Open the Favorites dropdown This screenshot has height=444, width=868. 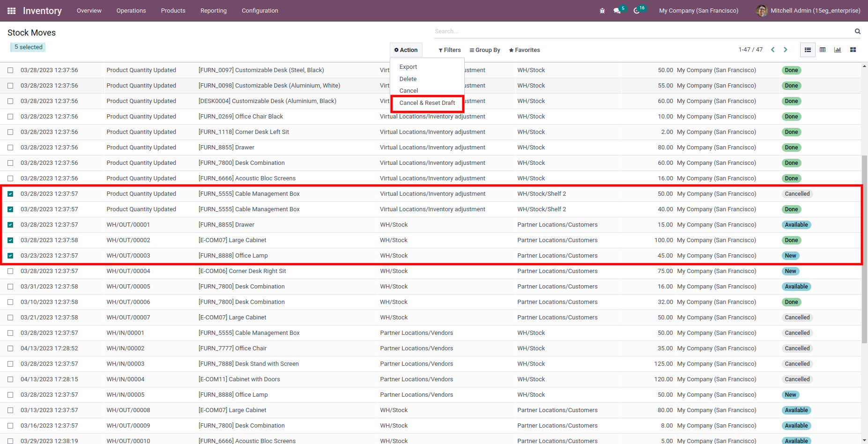tap(524, 50)
